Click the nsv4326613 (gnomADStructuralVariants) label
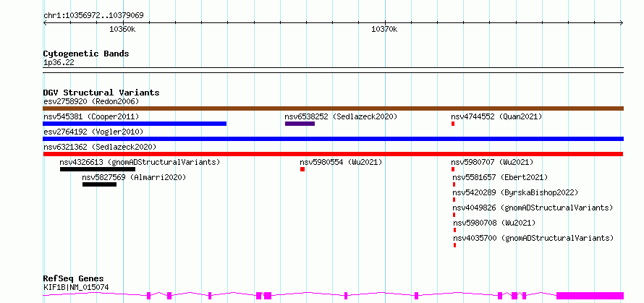 pyautogui.click(x=140, y=162)
